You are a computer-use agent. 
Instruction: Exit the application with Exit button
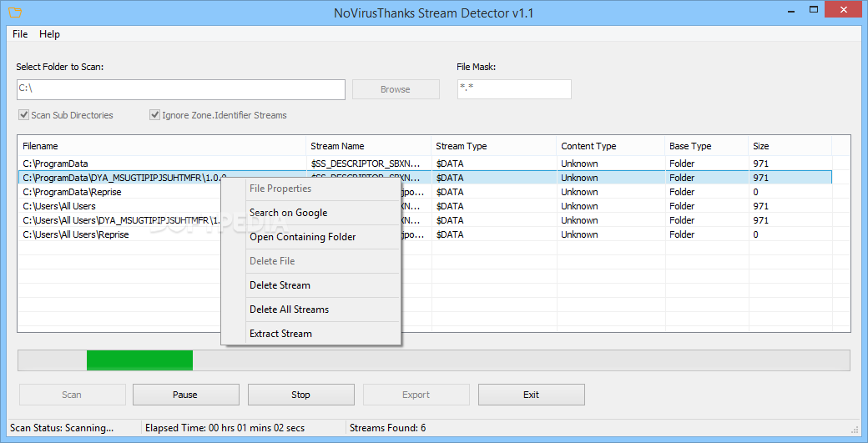(532, 395)
